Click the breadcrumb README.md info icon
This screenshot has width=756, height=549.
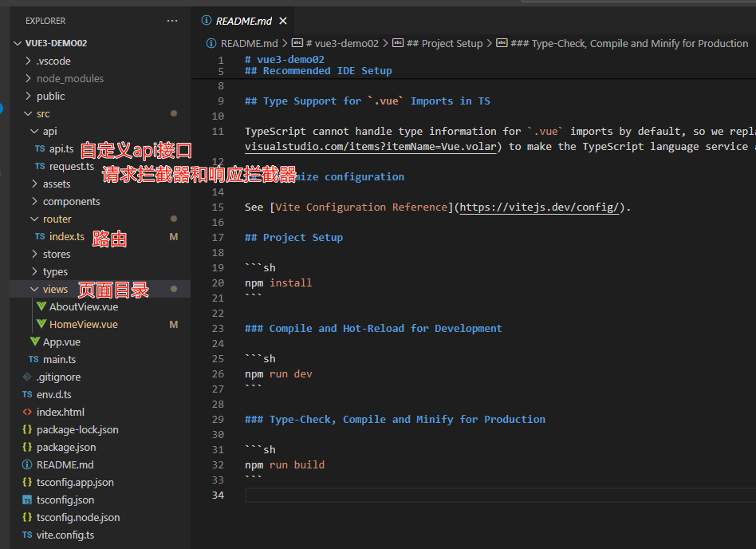(x=211, y=43)
